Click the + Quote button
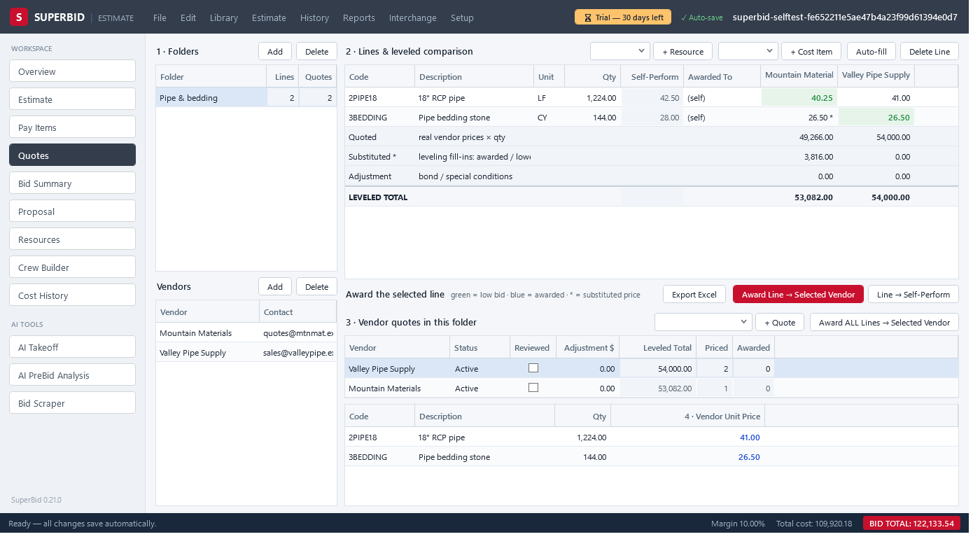 780,322
